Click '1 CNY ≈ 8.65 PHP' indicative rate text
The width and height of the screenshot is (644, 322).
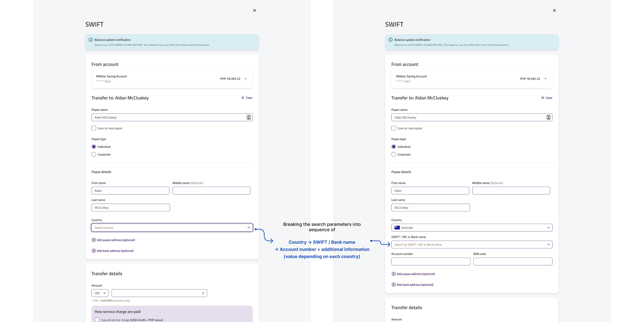(110, 301)
